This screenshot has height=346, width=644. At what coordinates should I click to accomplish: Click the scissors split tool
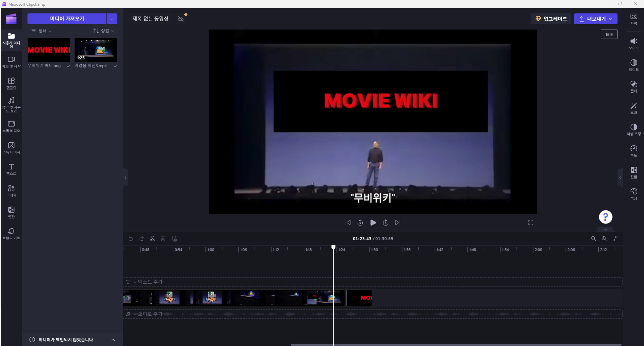point(152,239)
